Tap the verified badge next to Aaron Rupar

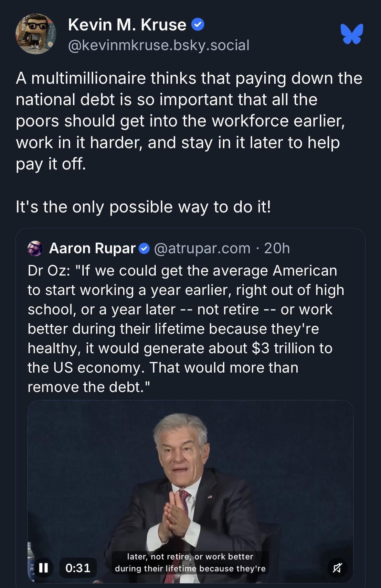point(144,249)
